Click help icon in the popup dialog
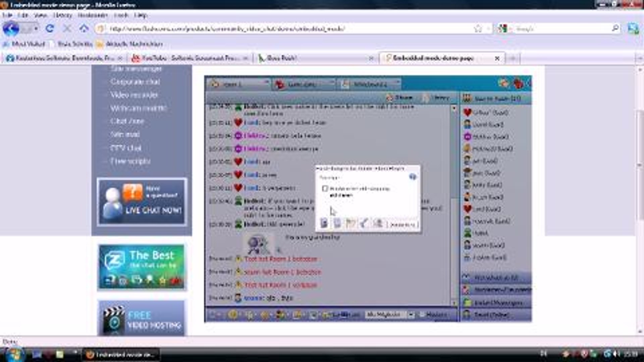The image size is (644, 362). point(413,177)
